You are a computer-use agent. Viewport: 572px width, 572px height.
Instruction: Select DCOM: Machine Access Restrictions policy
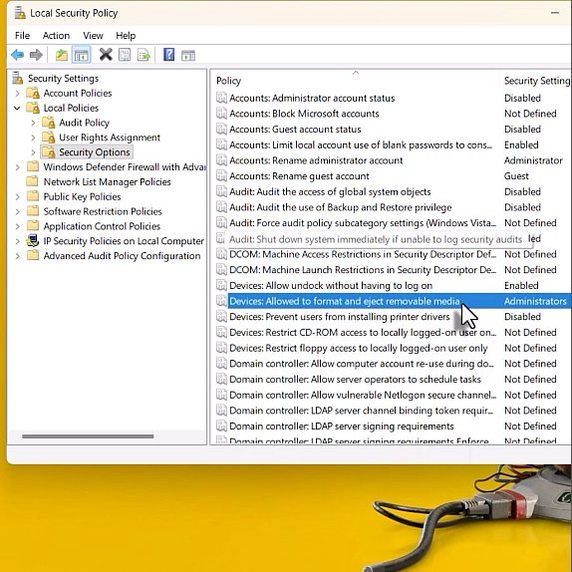click(363, 254)
